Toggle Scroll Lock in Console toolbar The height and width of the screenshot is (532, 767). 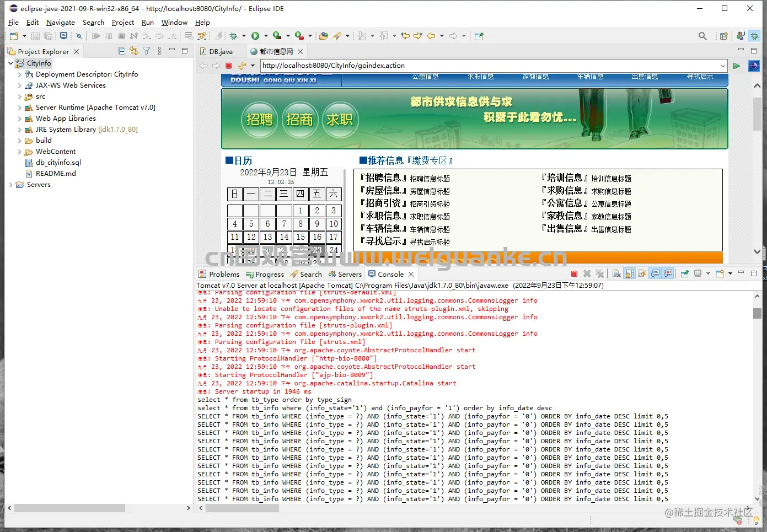pos(630,274)
